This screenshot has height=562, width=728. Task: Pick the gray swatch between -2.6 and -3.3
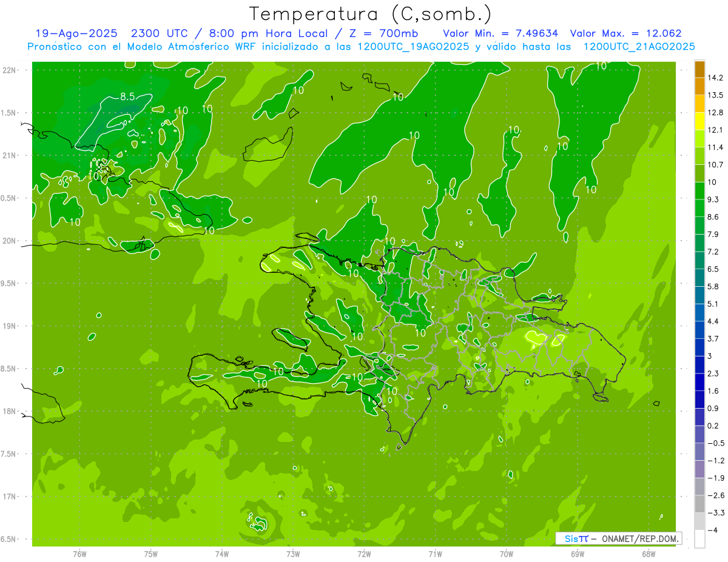[x=699, y=504]
